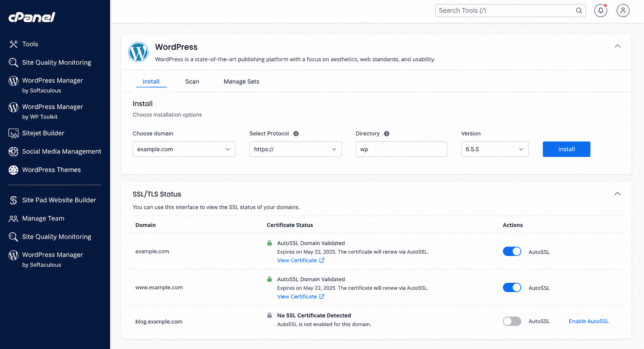Click the blog.example.com domain cell

coord(159,322)
